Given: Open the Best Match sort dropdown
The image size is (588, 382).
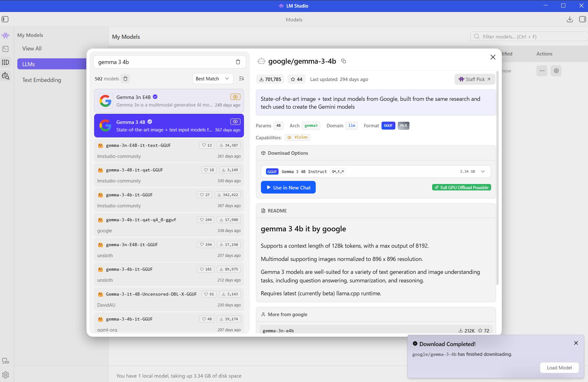Looking at the screenshot, I should (212, 78).
